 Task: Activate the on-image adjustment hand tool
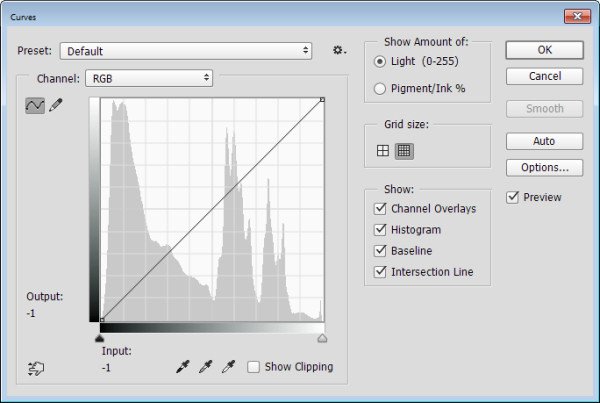pyautogui.click(x=36, y=368)
